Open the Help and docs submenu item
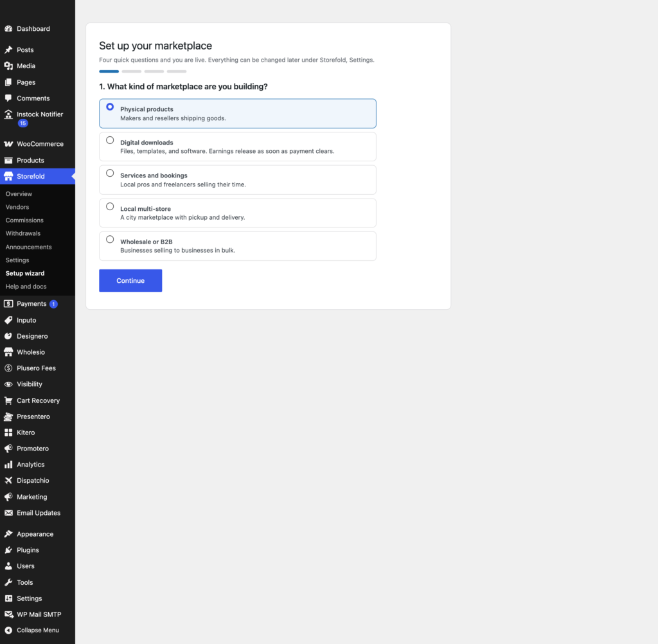 (x=26, y=286)
